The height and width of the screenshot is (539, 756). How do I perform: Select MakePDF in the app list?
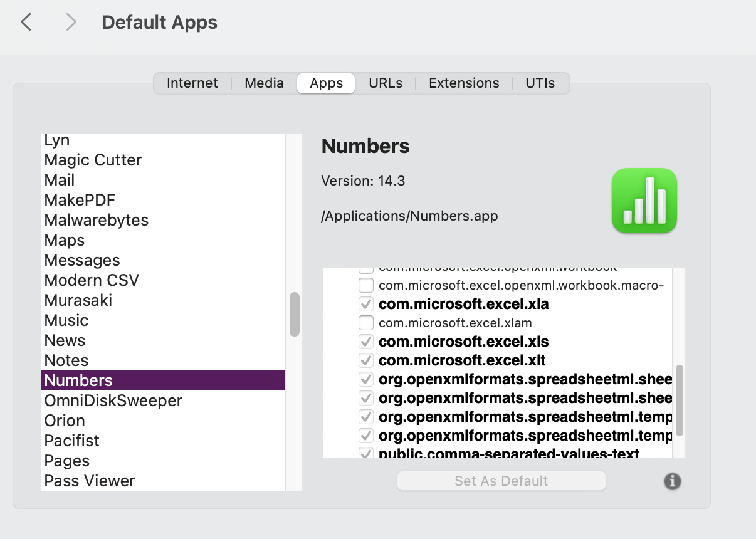pos(163,200)
